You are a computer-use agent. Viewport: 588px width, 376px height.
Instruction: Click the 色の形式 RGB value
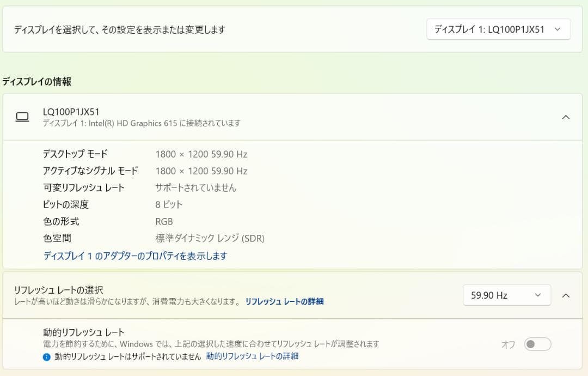pos(164,221)
